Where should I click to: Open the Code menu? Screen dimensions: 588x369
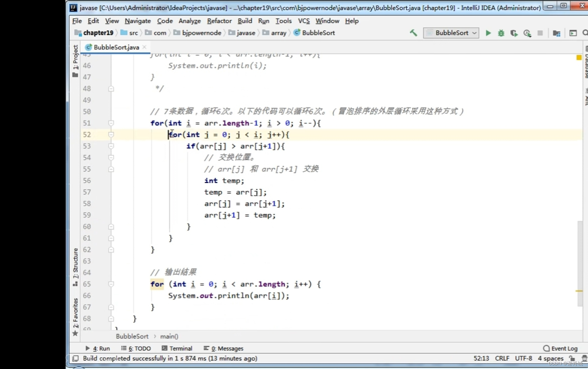coord(165,21)
